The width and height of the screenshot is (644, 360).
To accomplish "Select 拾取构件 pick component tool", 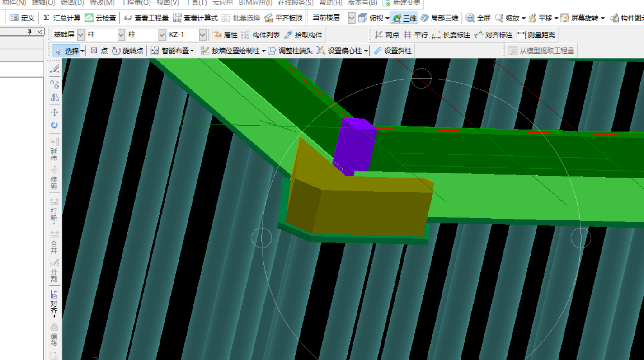I will (303, 35).
